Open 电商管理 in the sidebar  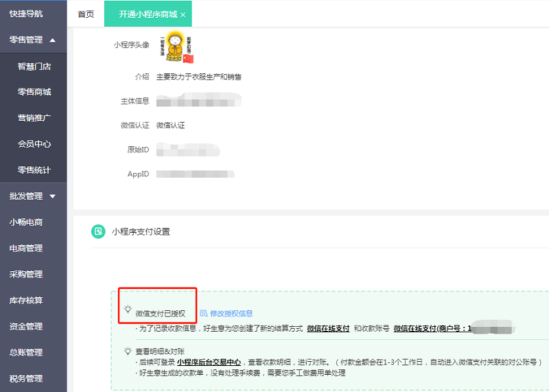pos(26,248)
